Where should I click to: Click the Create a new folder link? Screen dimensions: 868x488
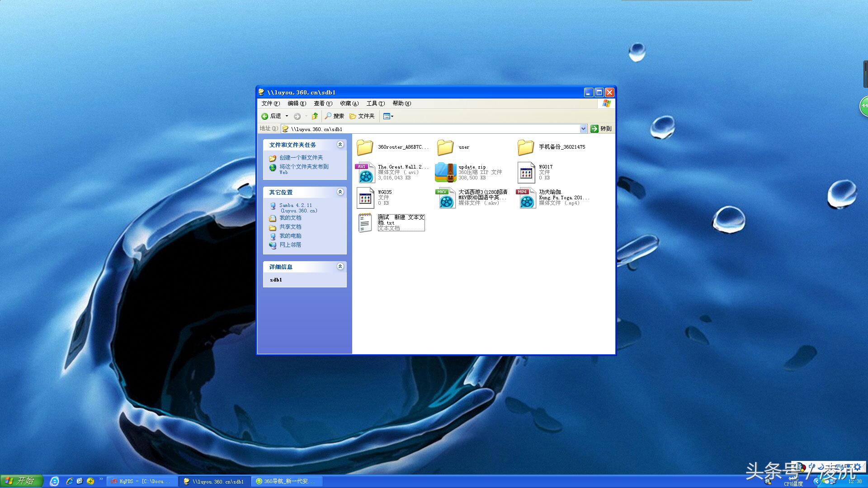tap(301, 158)
